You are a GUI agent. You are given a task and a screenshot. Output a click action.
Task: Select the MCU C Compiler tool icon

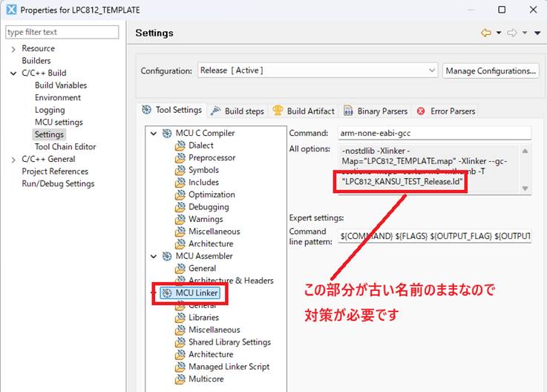tap(166, 134)
